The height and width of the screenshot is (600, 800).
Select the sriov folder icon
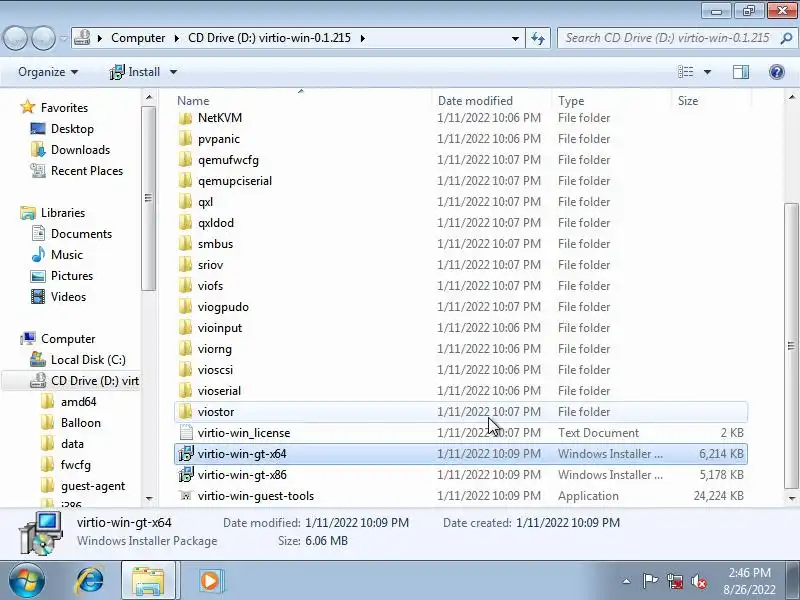(186, 264)
